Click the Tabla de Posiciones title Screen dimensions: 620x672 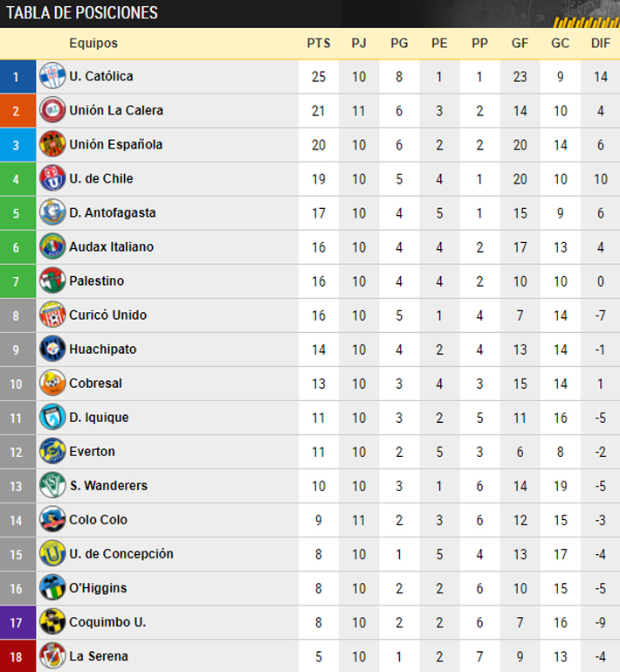(x=83, y=13)
